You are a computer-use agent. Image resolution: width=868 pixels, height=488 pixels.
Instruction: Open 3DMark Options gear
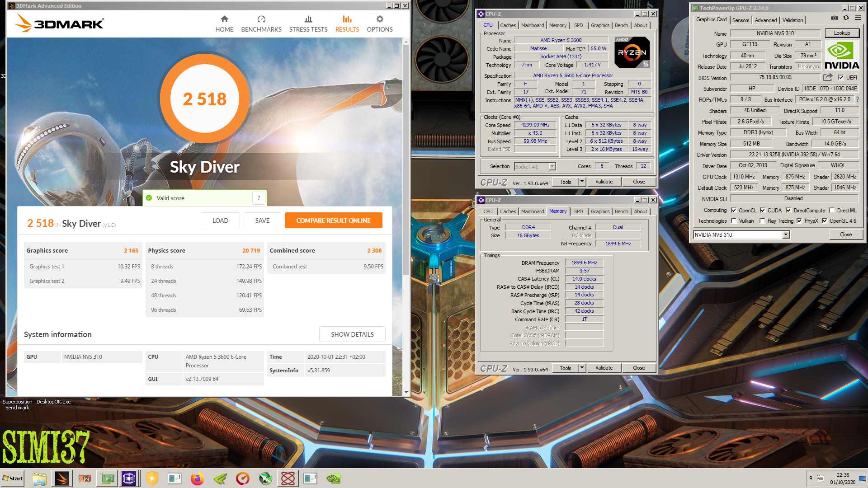(380, 24)
